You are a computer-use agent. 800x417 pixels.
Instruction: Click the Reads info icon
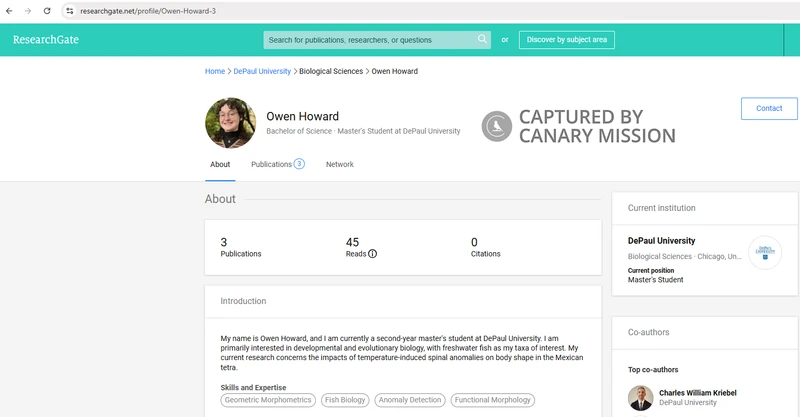[x=373, y=254]
